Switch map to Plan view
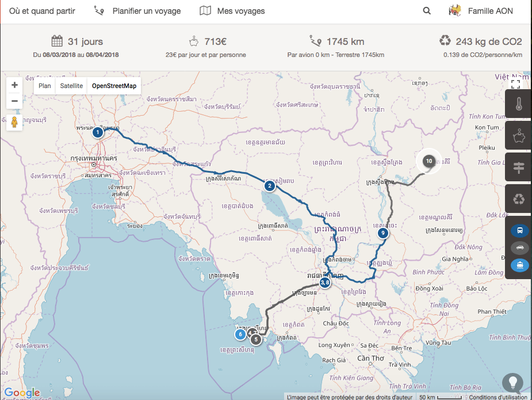Viewport: 532px width, 400px height. point(45,86)
